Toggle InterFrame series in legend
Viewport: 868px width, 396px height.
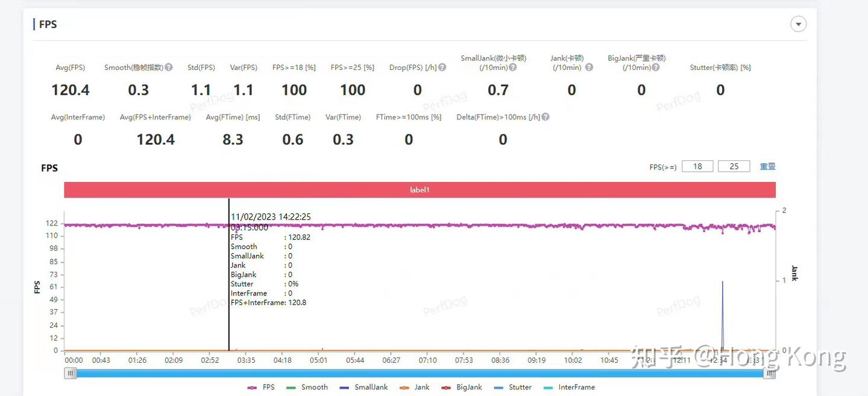point(568,388)
